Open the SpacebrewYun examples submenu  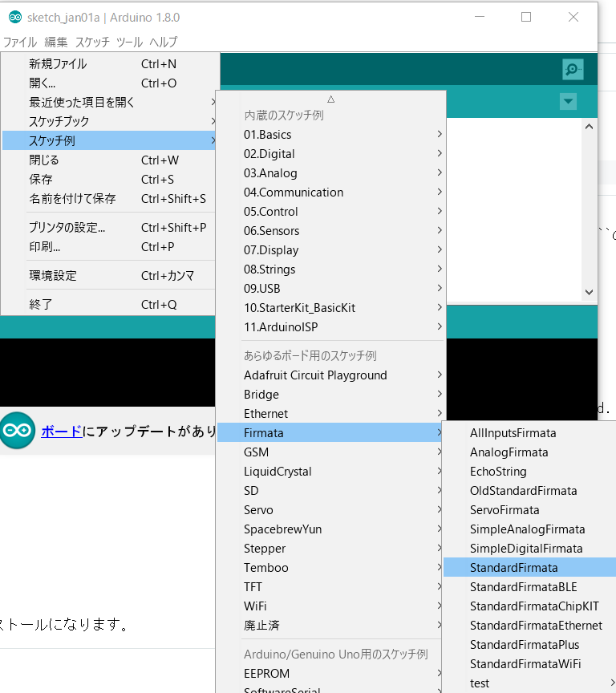tap(330, 529)
